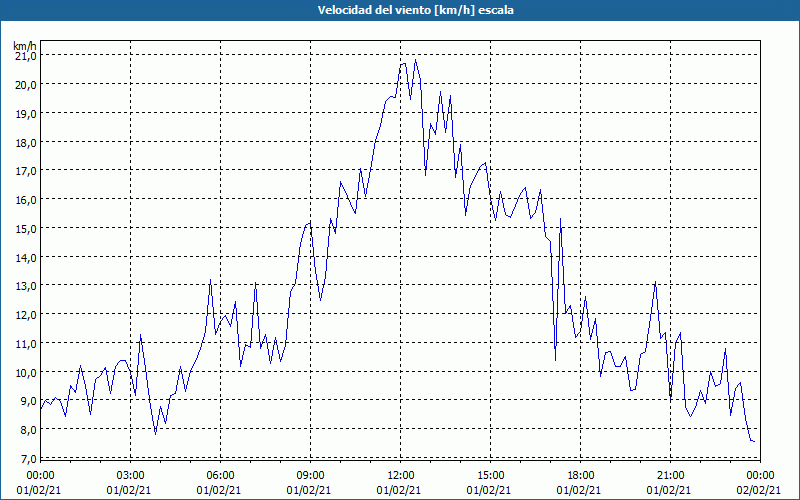Click the 00:00 label at the axis start

(40, 476)
